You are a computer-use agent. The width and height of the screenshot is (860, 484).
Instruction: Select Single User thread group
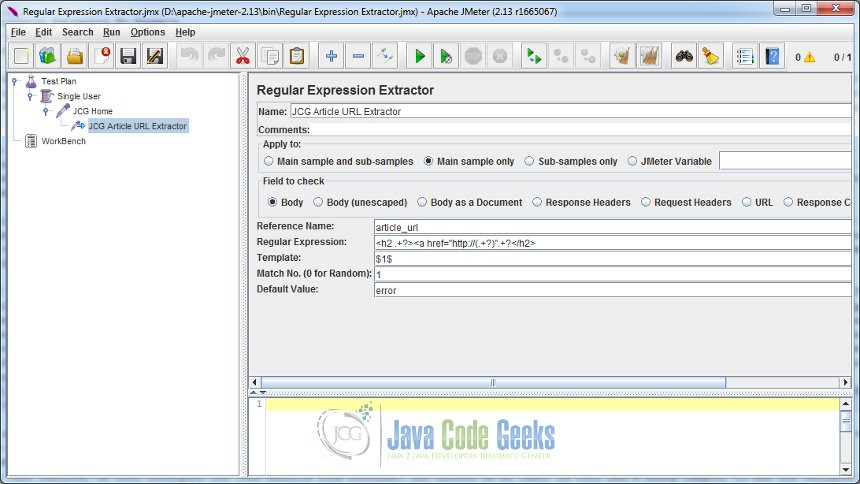click(79, 96)
